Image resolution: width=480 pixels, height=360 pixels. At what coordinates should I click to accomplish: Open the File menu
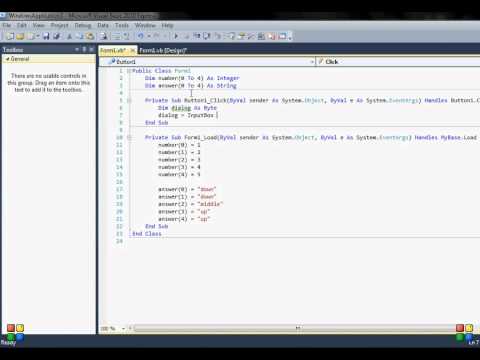point(7,25)
